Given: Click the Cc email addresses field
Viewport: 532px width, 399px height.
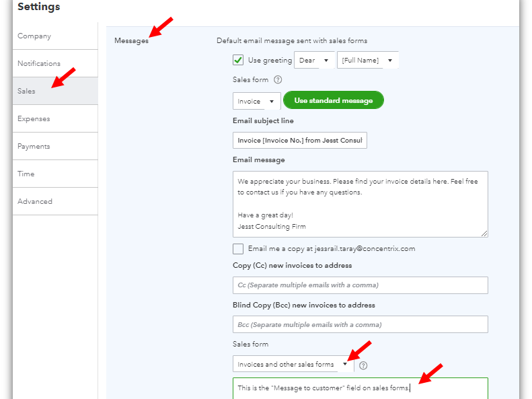Looking at the screenshot, I should coord(360,285).
